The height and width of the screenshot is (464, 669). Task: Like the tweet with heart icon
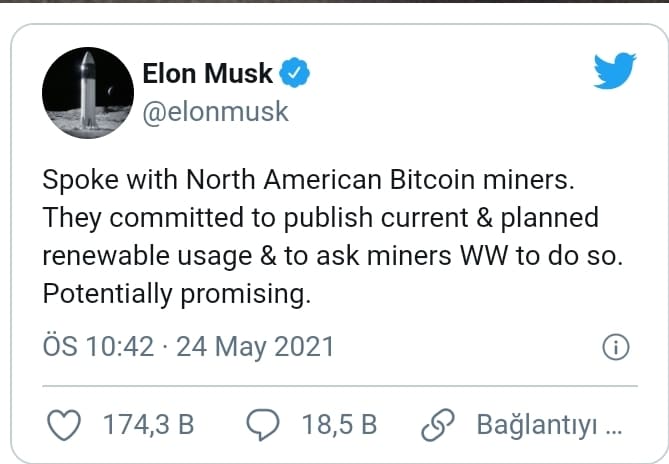pyautogui.click(x=64, y=424)
